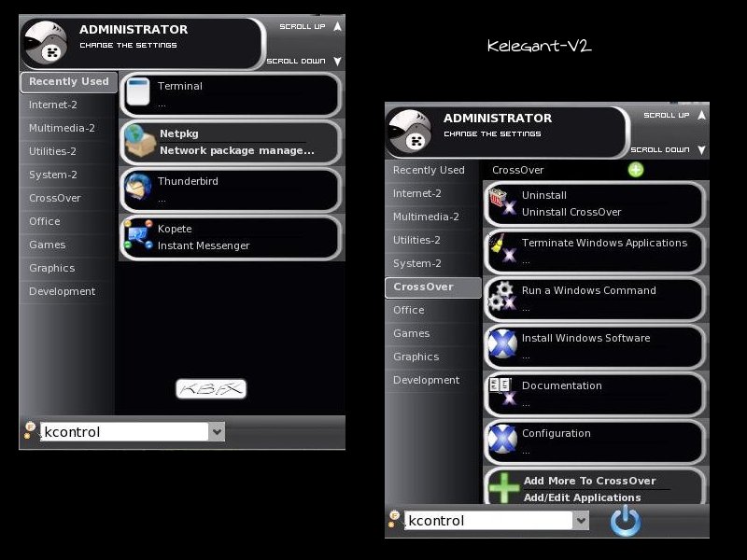
Task: Click the Configuration CrossOver icon
Action: 502,439
